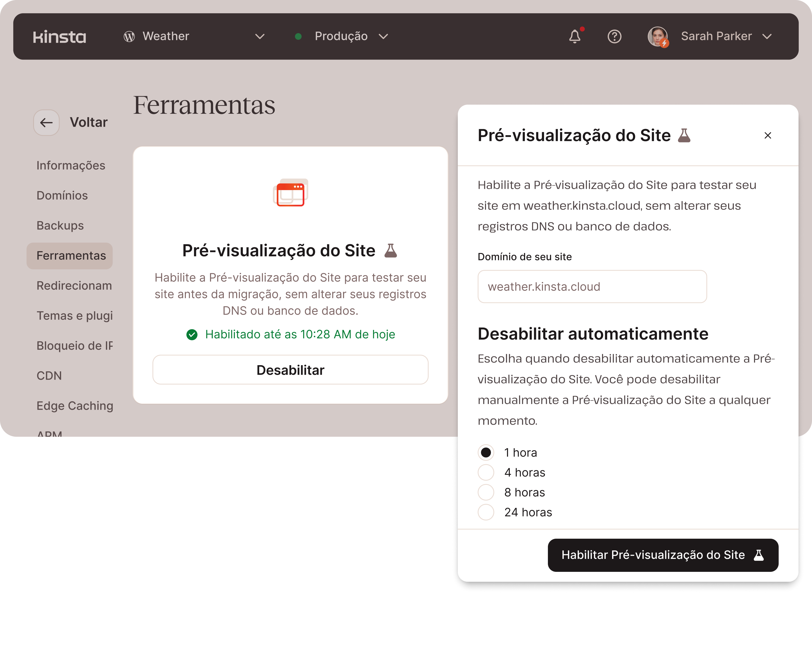Click the Desabilitar button
This screenshot has width=812, height=663.
pos(291,370)
